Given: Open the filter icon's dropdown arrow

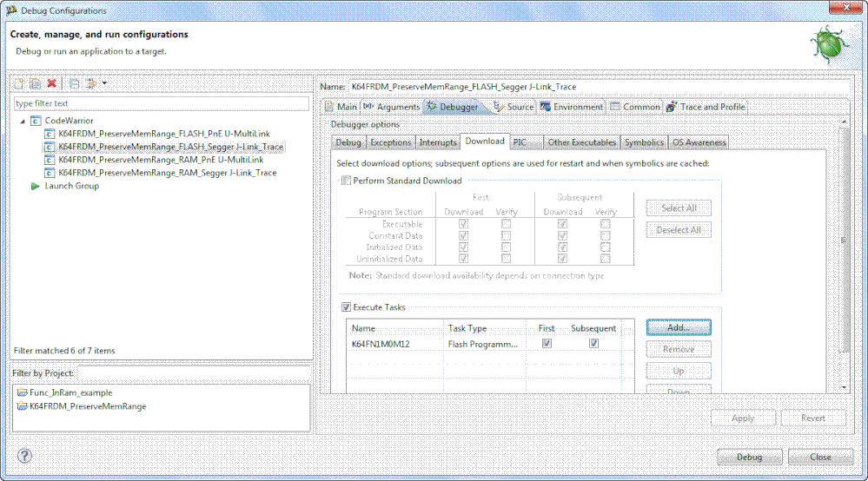Looking at the screenshot, I should pyautogui.click(x=104, y=83).
